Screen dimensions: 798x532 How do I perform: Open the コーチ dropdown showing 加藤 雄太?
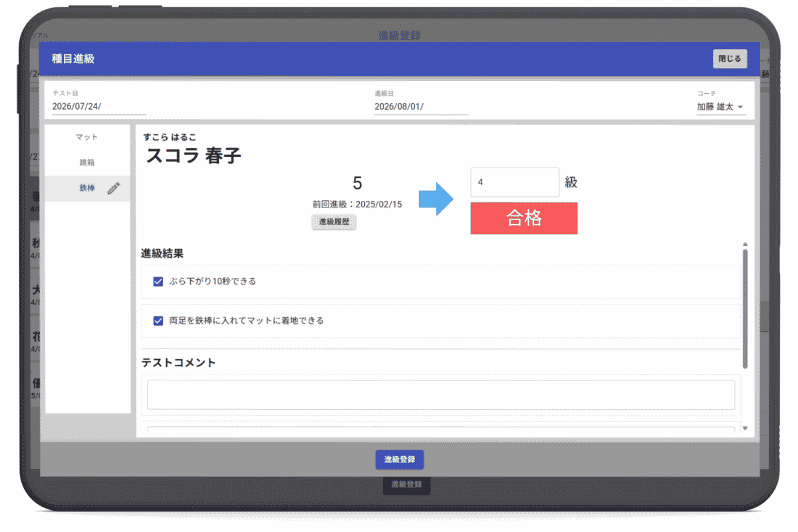pyautogui.click(x=721, y=106)
